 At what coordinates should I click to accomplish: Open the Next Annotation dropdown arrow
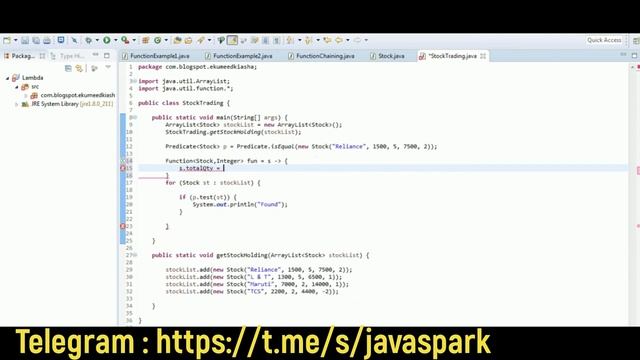(299, 40)
